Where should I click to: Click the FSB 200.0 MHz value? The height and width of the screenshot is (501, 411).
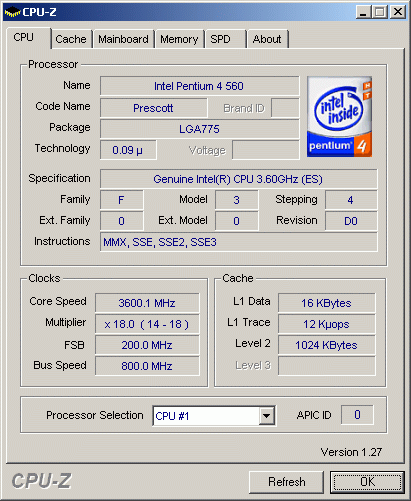(147, 345)
